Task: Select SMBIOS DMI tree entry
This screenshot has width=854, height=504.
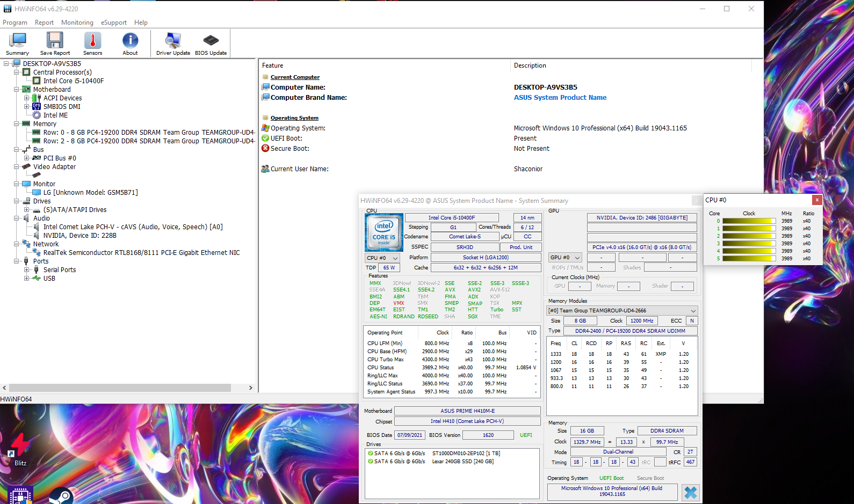Action: (62, 107)
